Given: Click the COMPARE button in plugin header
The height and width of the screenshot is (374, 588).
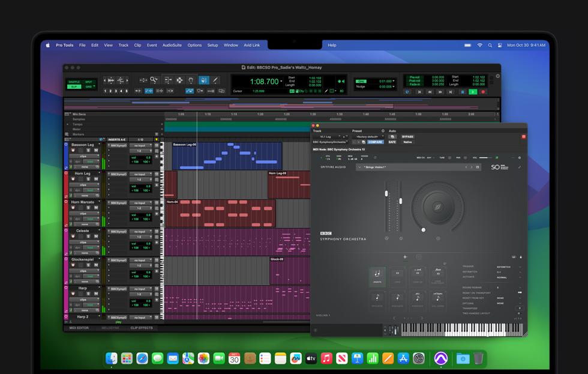Looking at the screenshot, I should (375, 142).
